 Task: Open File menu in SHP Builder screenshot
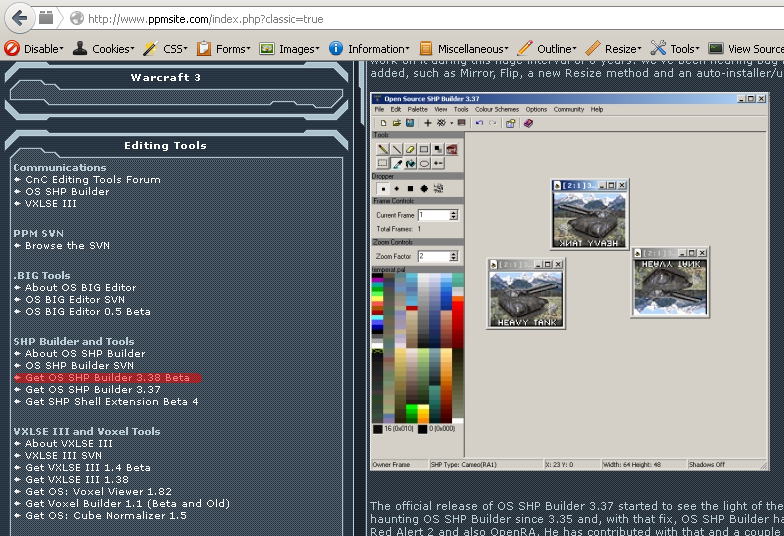(x=380, y=110)
